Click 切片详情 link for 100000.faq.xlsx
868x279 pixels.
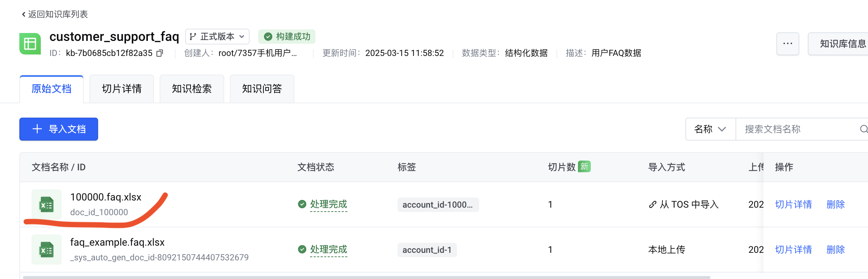[793, 204]
